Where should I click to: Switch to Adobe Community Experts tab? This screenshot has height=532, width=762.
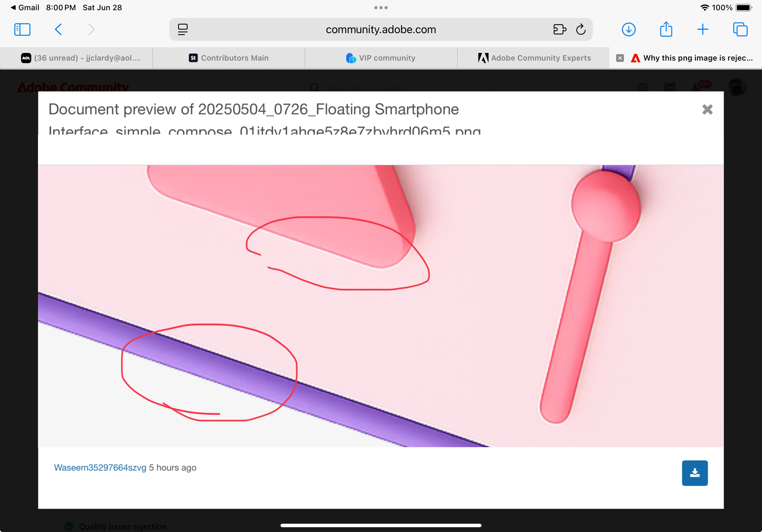click(x=534, y=58)
